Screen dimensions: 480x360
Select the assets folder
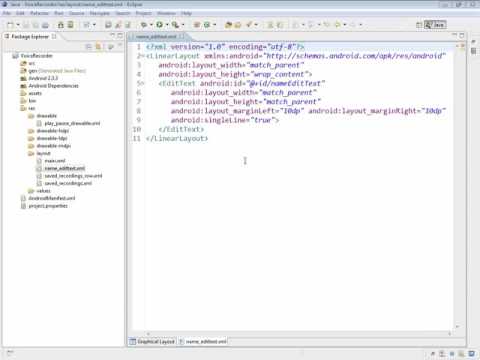31,93
